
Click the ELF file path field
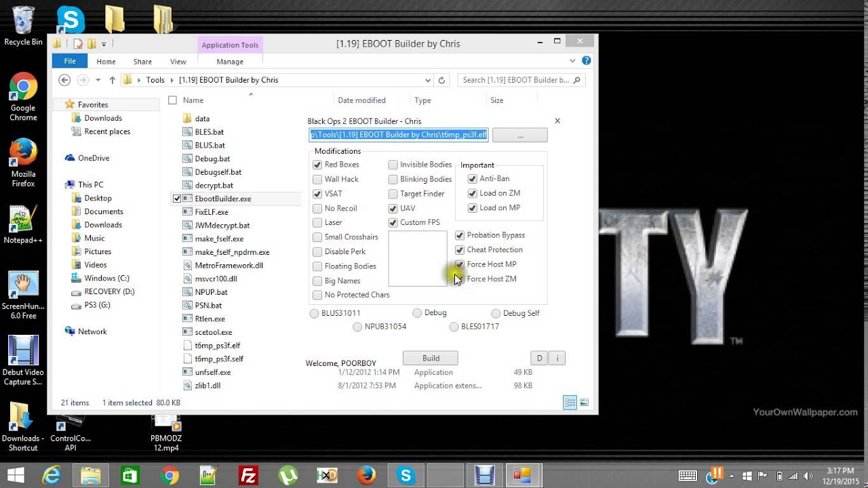point(399,134)
